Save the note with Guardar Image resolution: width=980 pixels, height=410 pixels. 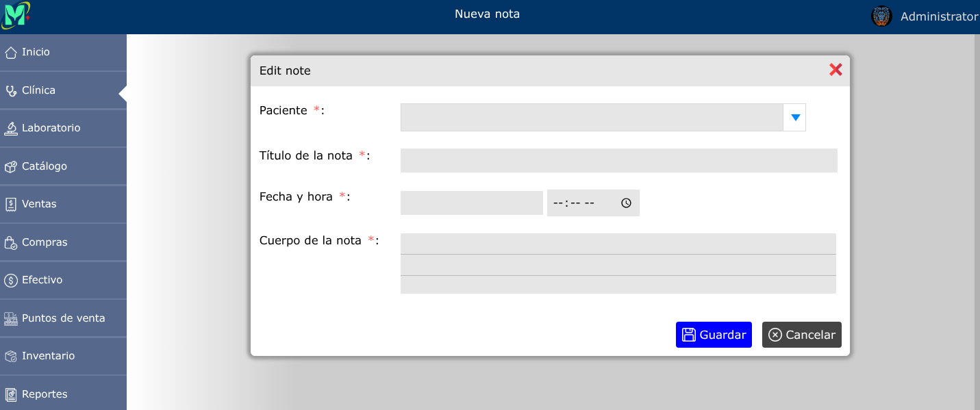pyautogui.click(x=714, y=335)
